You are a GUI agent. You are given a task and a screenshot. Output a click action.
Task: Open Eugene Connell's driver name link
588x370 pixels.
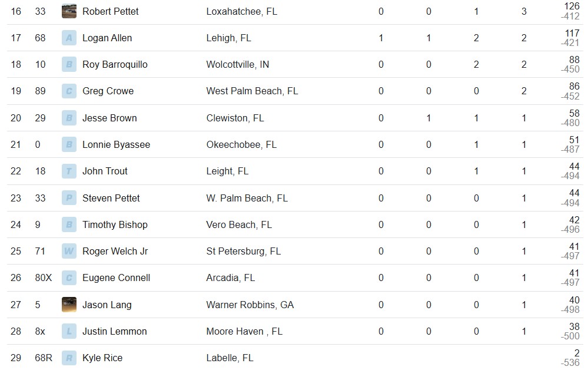pyautogui.click(x=117, y=277)
